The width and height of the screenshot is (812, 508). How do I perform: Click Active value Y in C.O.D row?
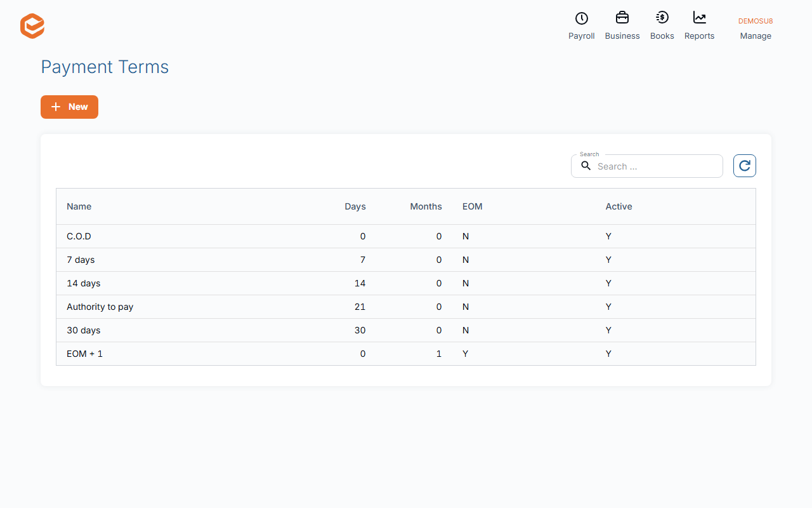[608, 236]
